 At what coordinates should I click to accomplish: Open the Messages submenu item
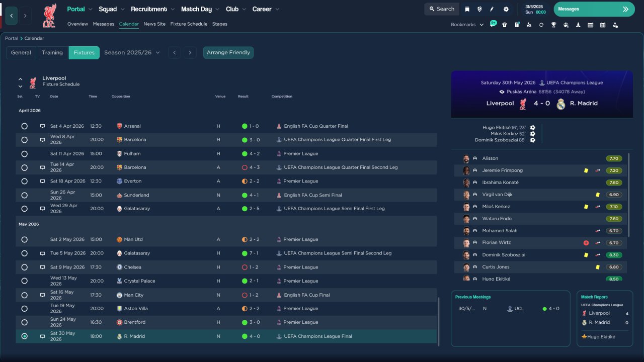tap(104, 24)
